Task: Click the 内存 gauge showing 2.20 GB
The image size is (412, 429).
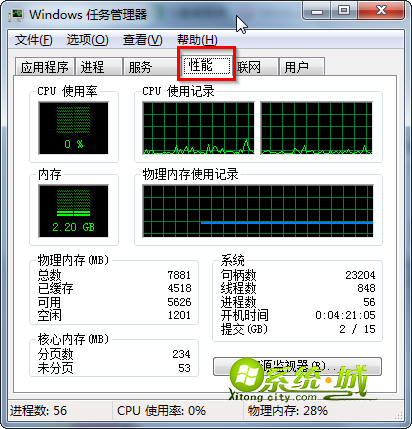Action: coord(73,211)
